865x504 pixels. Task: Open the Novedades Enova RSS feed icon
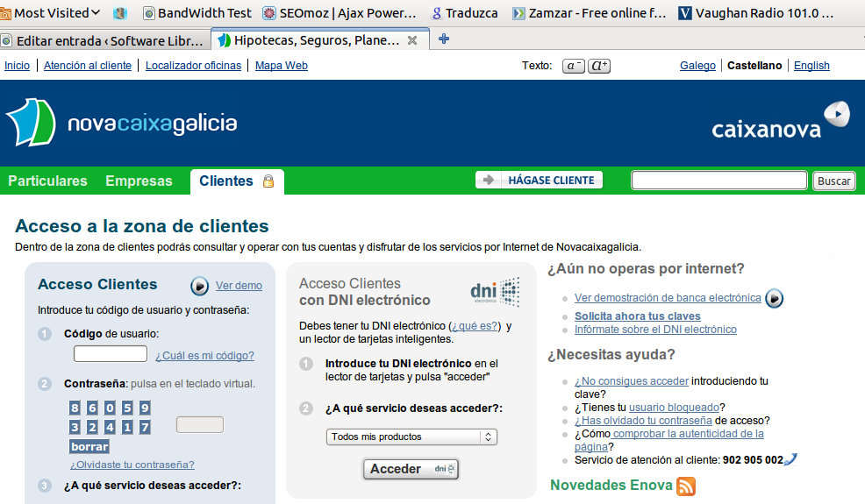tap(686, 486)
